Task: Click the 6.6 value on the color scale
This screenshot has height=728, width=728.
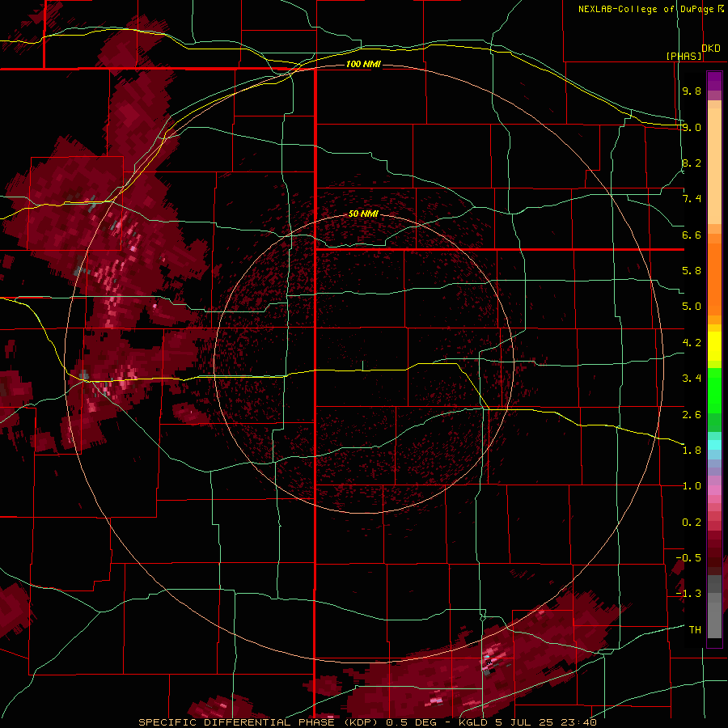Action: (x=692, y=235)
